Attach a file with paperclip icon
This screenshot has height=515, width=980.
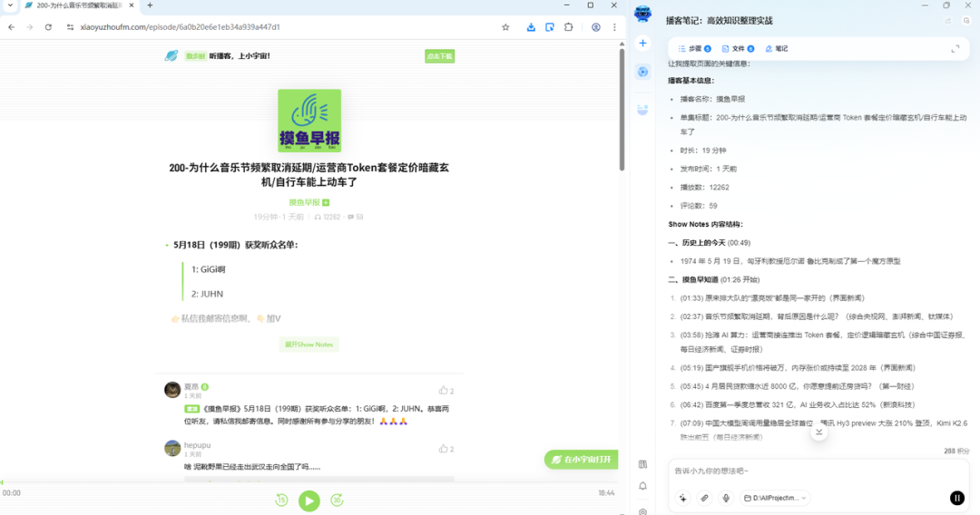704,498
